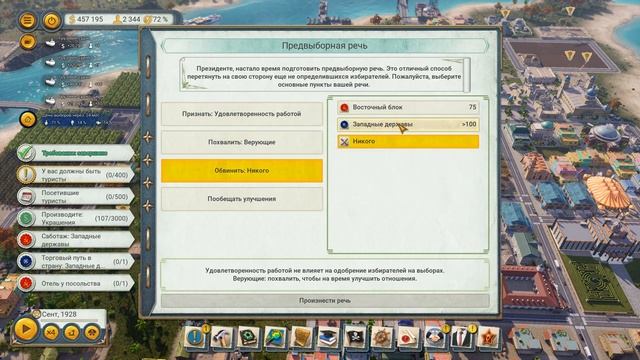Choose Западные державы option in the list
Viewport: 640px width, 360px height.
tap(408, 124)
